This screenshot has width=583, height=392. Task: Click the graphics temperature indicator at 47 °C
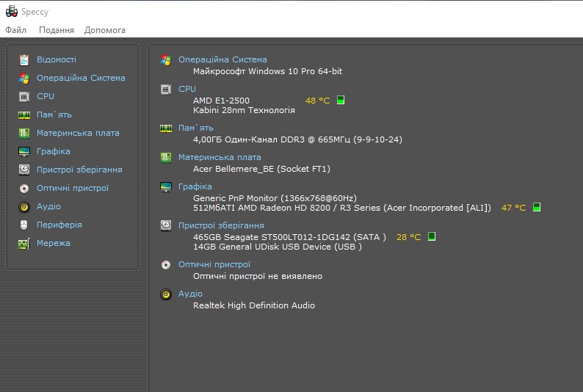pyautogui.click(x=513, y=208)
